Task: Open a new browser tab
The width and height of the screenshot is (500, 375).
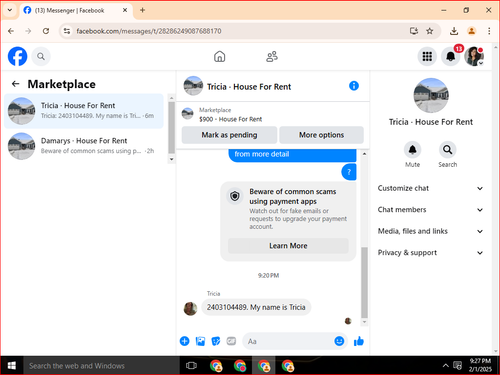Action: click(142, 10)
